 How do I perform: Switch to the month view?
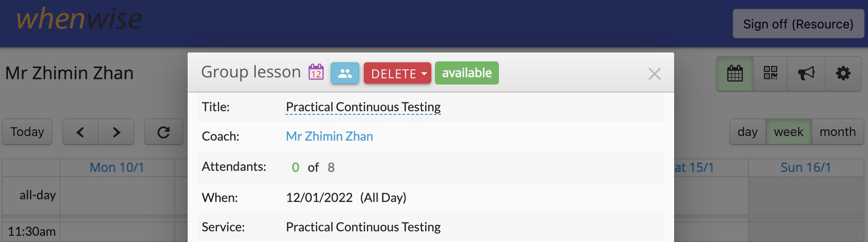pyautogui.click(x=837, y=132)
